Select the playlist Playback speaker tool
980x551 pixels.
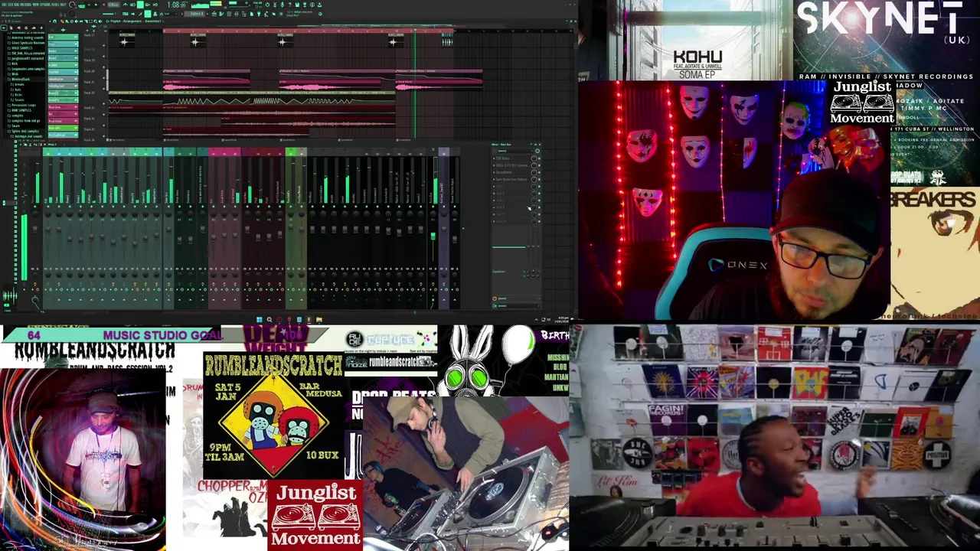[100, 21]
